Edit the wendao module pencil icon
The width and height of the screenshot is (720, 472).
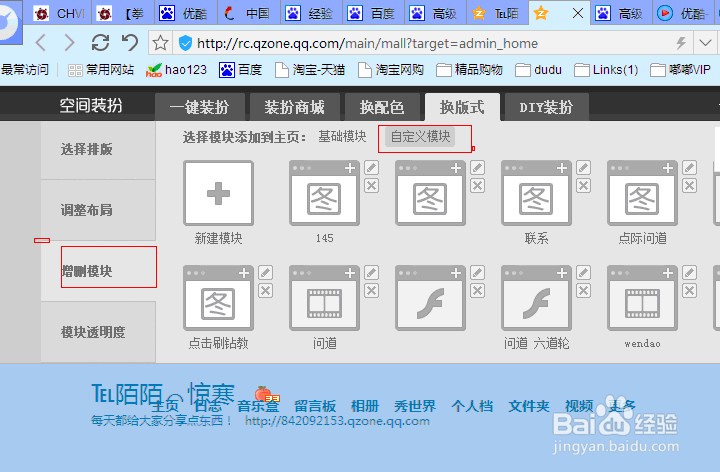[690, 273]
